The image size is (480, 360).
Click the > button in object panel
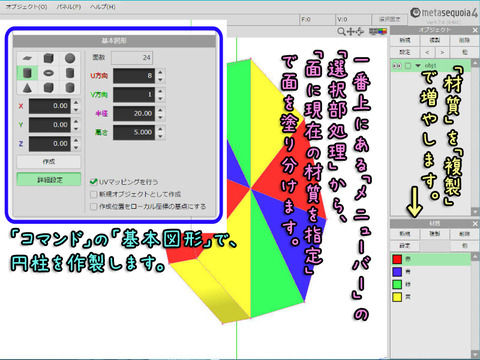coord(442,52)
